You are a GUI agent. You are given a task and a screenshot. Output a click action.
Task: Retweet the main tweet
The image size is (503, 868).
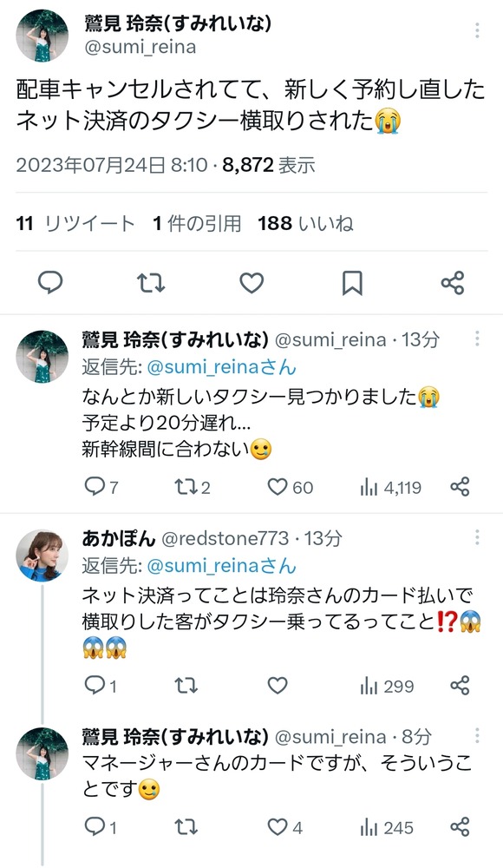pyautogui.click(x=152, y=283)
